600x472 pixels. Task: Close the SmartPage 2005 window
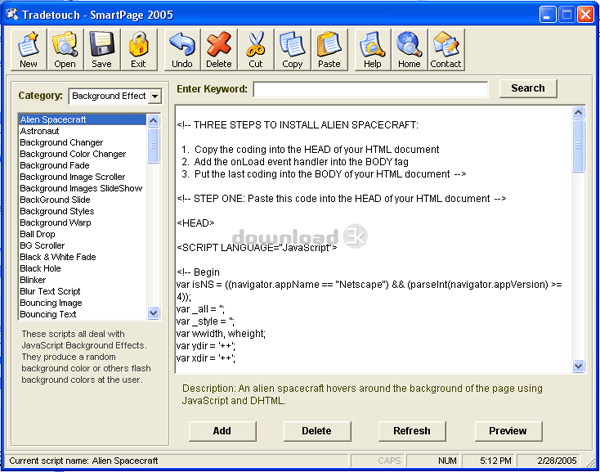coord(585,15)
